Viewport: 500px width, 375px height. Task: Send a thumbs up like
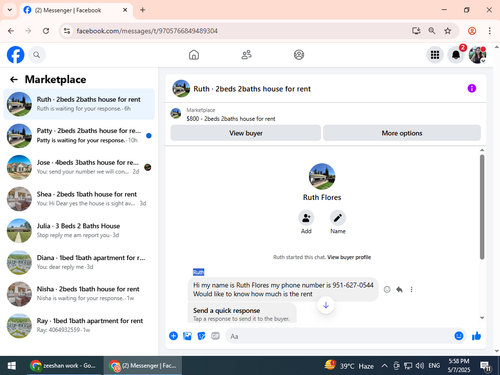[x=476, y=336]
